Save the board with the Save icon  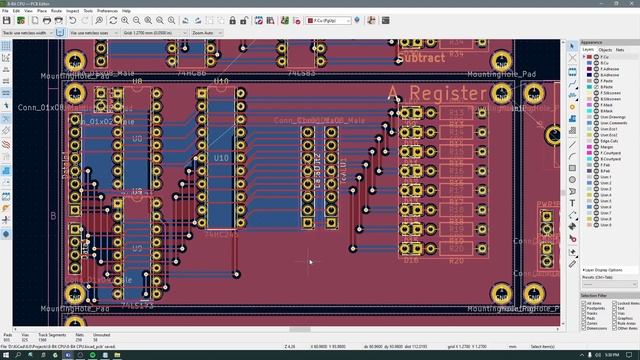(7, 20)
